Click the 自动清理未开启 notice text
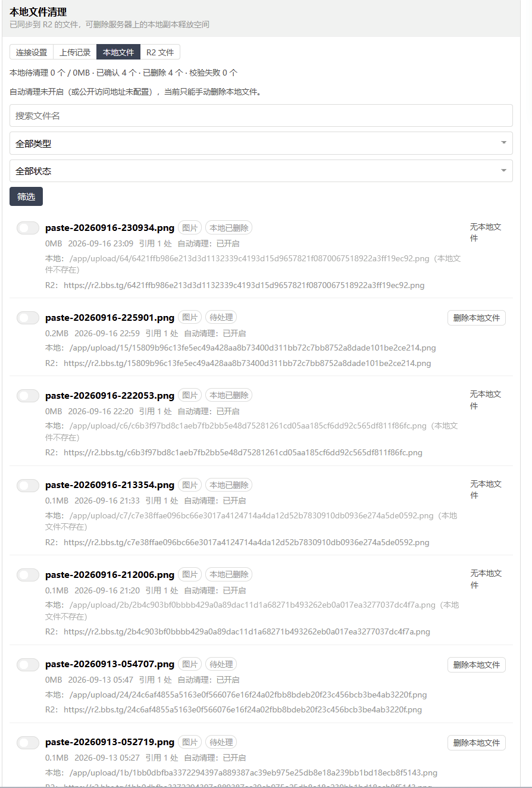This screenshot has width=532, height=788. [x=136, y=92]
